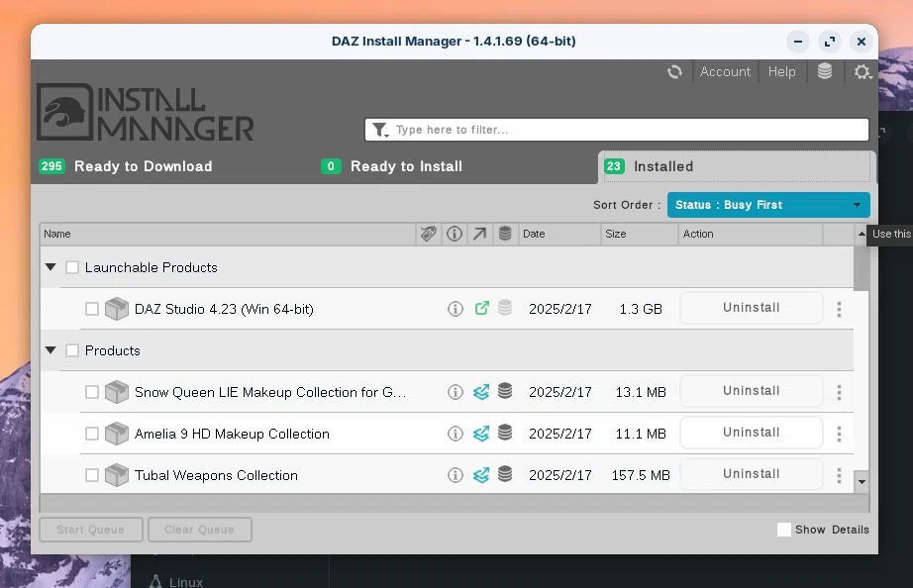Click package icon of DAZ Studio 4.23
This screenshot has width=913, height=588.
[117, 309]
